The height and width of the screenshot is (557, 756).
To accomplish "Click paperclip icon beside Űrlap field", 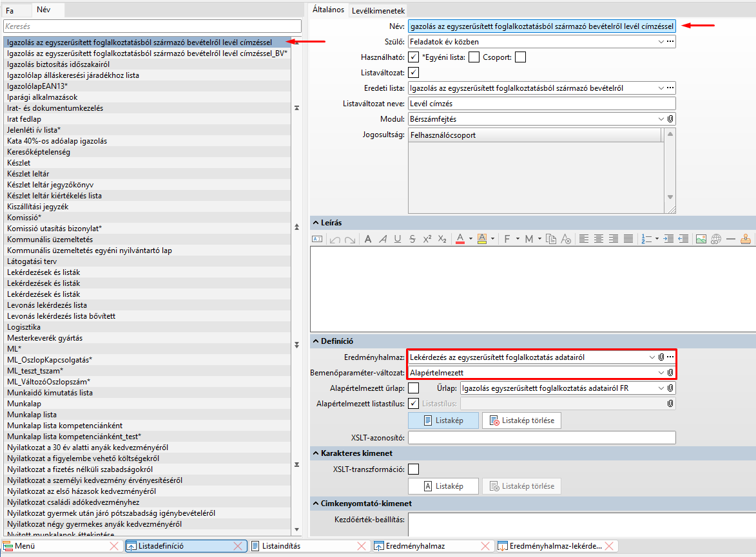I will pos(670,388).
